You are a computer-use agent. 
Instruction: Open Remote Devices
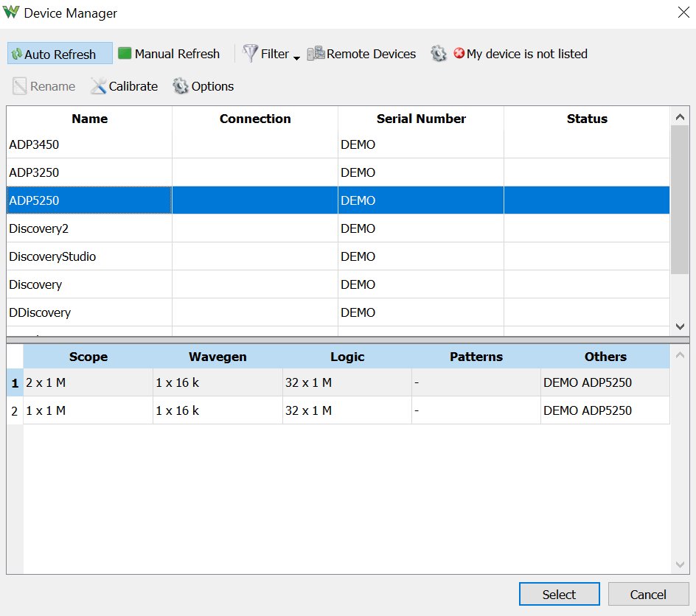click(x=361, y=54)
